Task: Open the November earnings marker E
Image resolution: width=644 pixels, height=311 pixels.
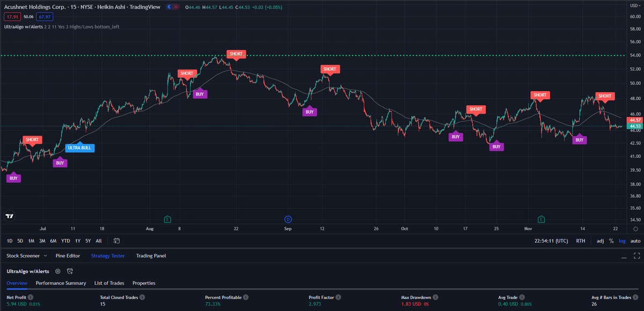Action: (x=541, y=219)
